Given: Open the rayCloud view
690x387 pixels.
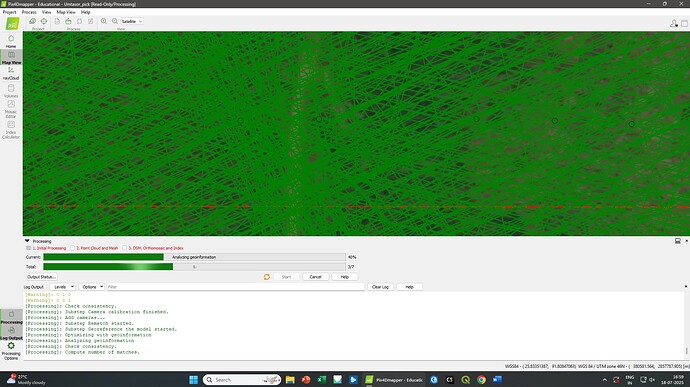Looking at the screenshot, I should [11, 73].
